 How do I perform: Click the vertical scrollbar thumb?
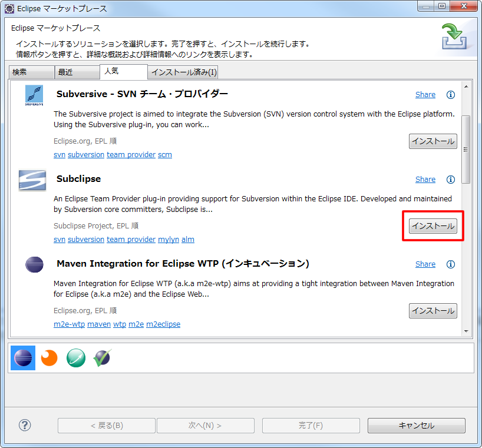click(466, 149)
